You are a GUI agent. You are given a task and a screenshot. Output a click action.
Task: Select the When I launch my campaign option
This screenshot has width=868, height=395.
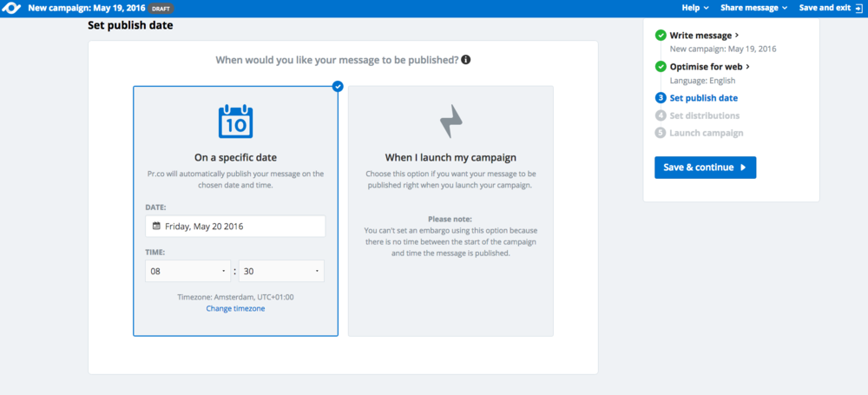coord(450,210)
